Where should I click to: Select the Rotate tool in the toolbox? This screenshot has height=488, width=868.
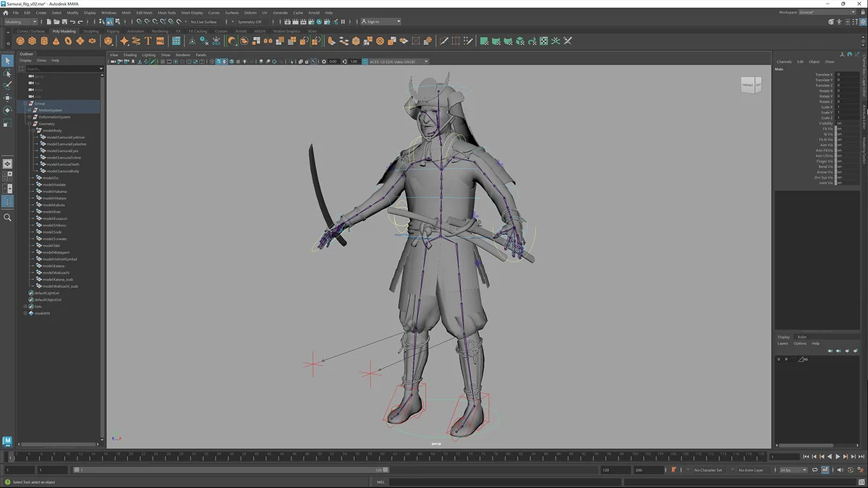click(x=7, y=110)
